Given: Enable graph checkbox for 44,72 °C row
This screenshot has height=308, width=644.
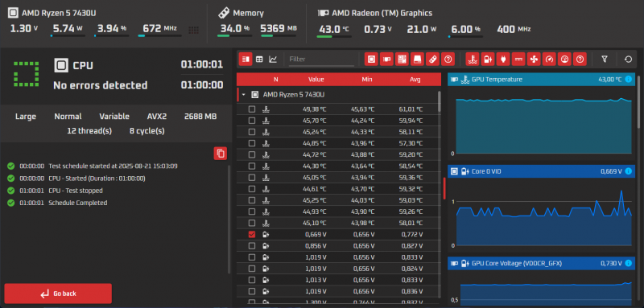Looking at the screenshot, I should (x=252, y=154).
